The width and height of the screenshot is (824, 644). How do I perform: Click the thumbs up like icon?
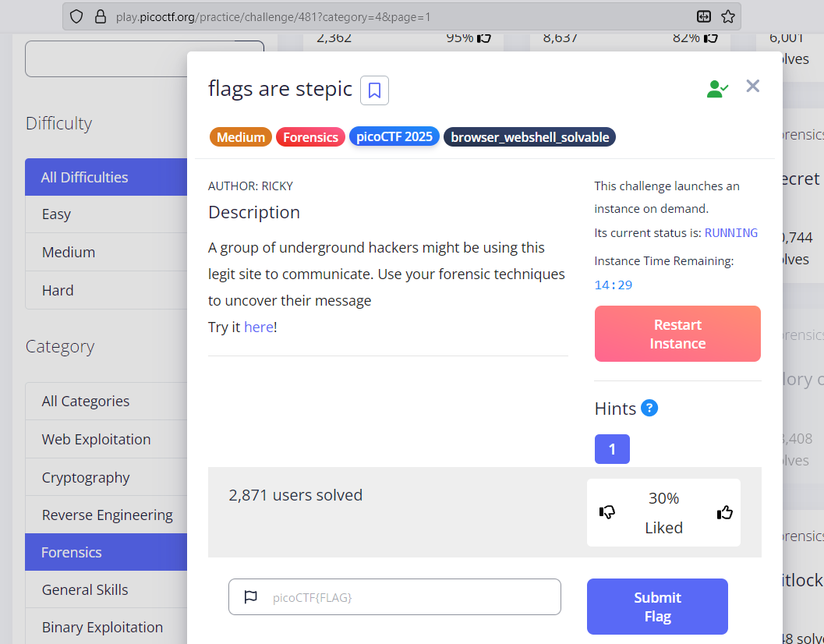[x=725, y=512]
